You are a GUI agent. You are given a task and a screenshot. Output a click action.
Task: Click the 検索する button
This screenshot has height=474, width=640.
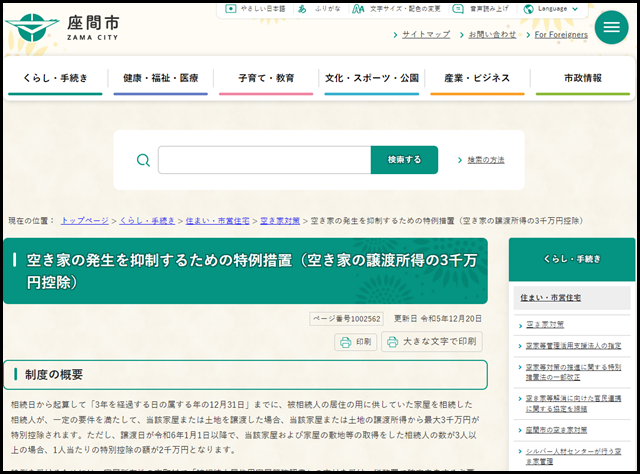point(404,160)
